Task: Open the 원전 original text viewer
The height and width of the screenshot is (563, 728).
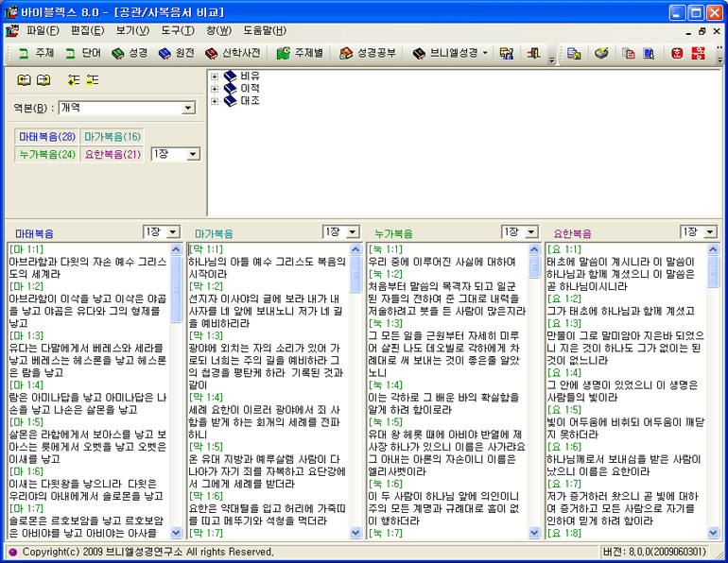Action: coord(177,53)
